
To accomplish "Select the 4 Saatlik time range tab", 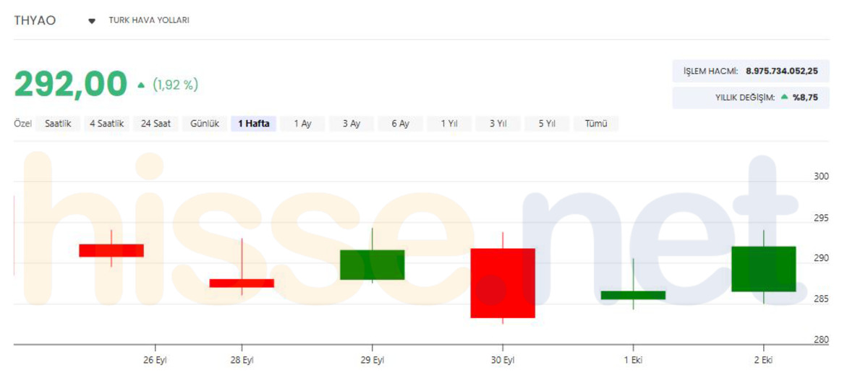I will pyautogui.click(x=106, y=124).
